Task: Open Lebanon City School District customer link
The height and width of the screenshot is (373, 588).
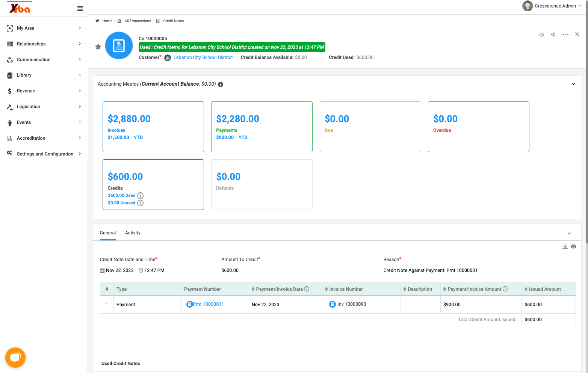Action: tap(203, 57)
